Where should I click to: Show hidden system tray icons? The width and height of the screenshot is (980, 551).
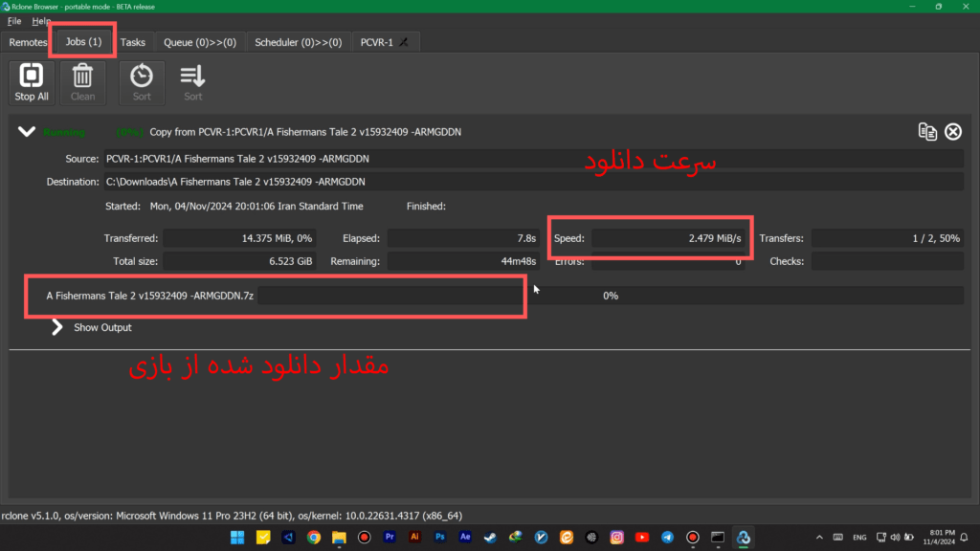[821, 538]
